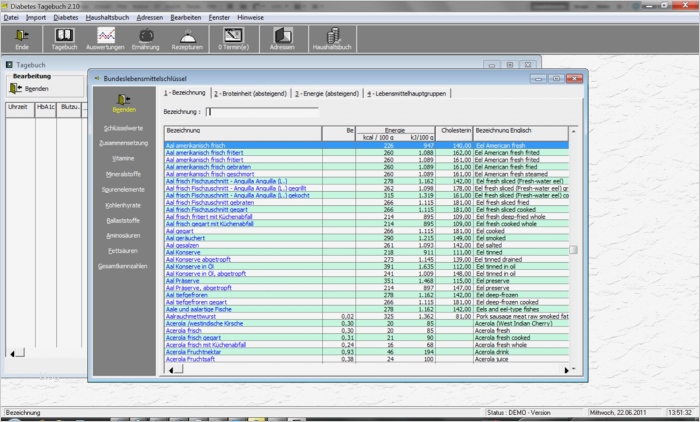Click the yellow Beenden icon in sidebar

click(x=124, y=102)
